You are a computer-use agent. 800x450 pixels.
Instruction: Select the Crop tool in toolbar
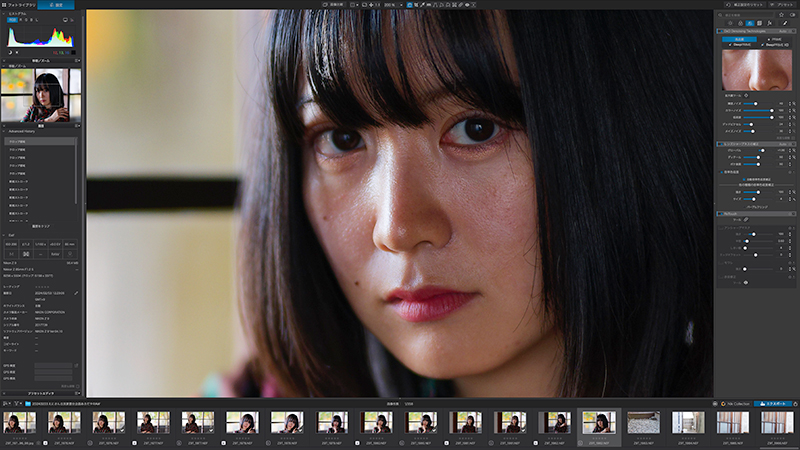tap(416, 5)
